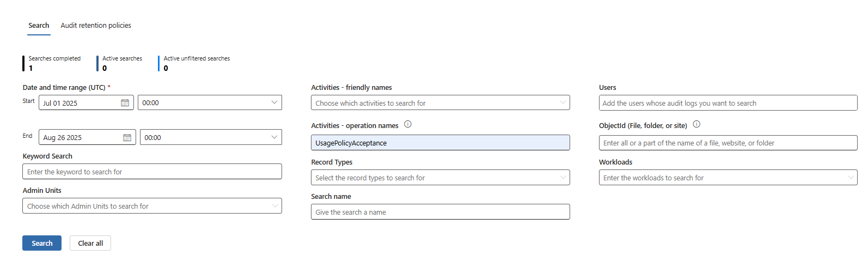
Task: Open the Record Types dropdown
Action: [440, 178]
